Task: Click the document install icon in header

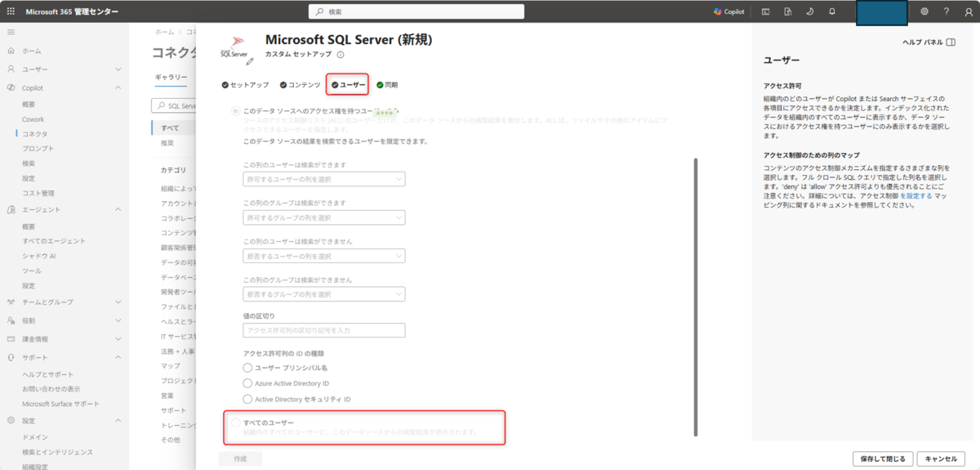Action: point(788,11)
